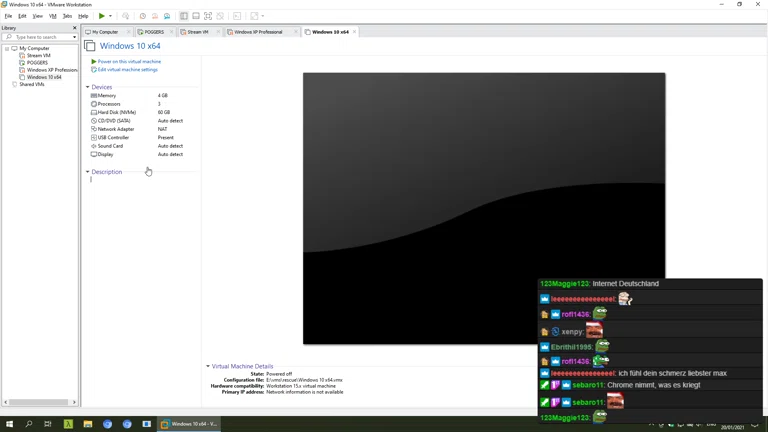Image resolution: width=768 pixels, height=432 pixels.
Task: Click Edit virtual machine settings link
Action: (x=127, y=70)
